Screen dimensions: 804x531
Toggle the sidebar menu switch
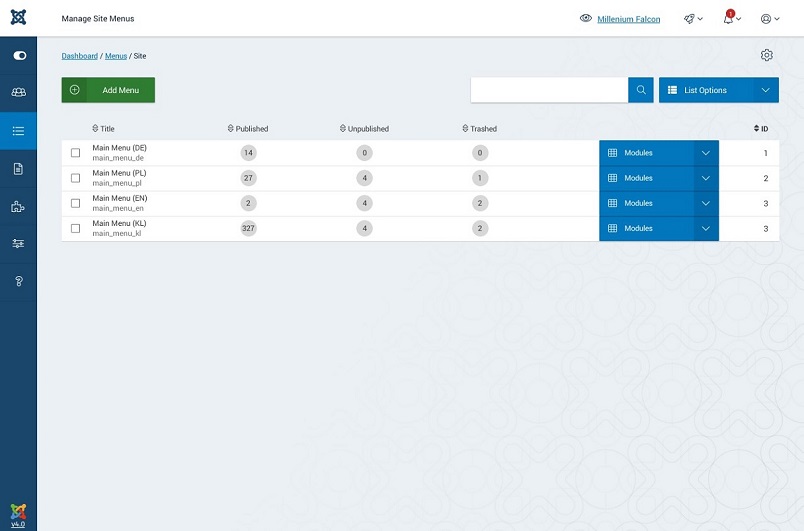18,56
